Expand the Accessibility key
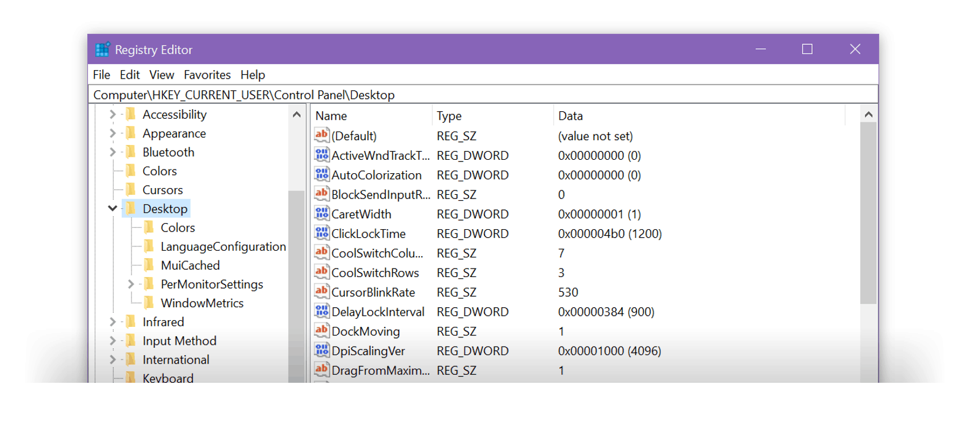This screenshot has height=443, width=980. (x=113, y=114)
